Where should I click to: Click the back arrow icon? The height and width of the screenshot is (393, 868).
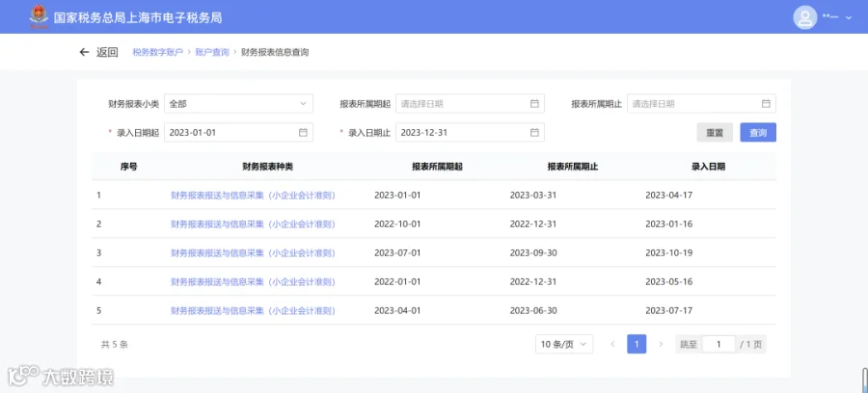click(84, 52)
